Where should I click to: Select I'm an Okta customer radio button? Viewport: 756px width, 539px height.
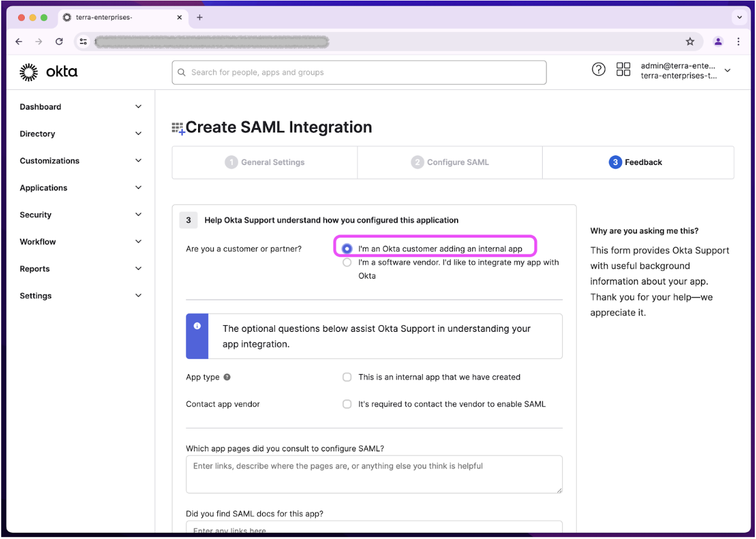point(347,248)
